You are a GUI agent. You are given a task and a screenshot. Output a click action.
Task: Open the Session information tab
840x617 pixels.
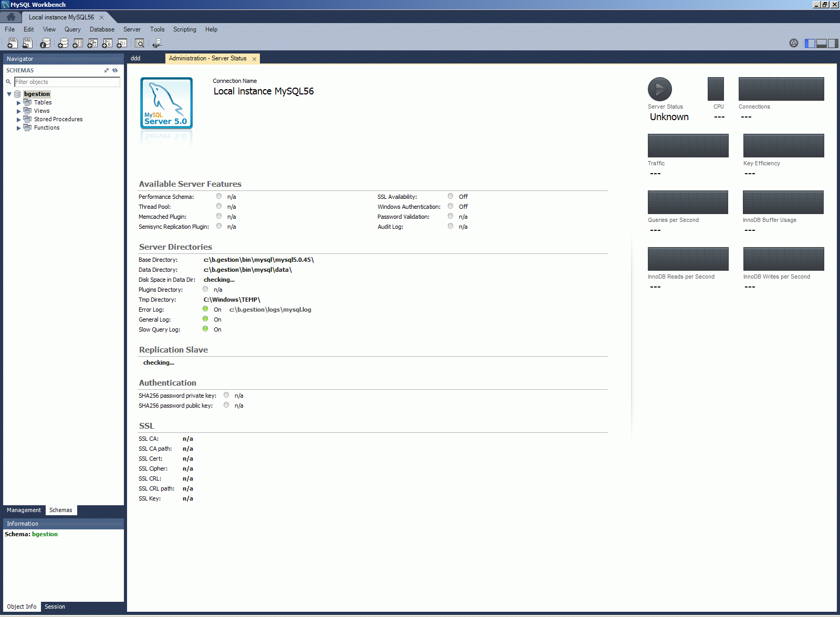click(55, 607)
